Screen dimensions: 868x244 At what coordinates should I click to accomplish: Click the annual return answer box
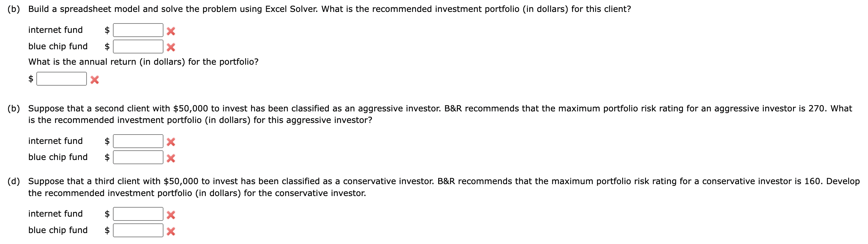pyautogui.click(x=61, y=79)
